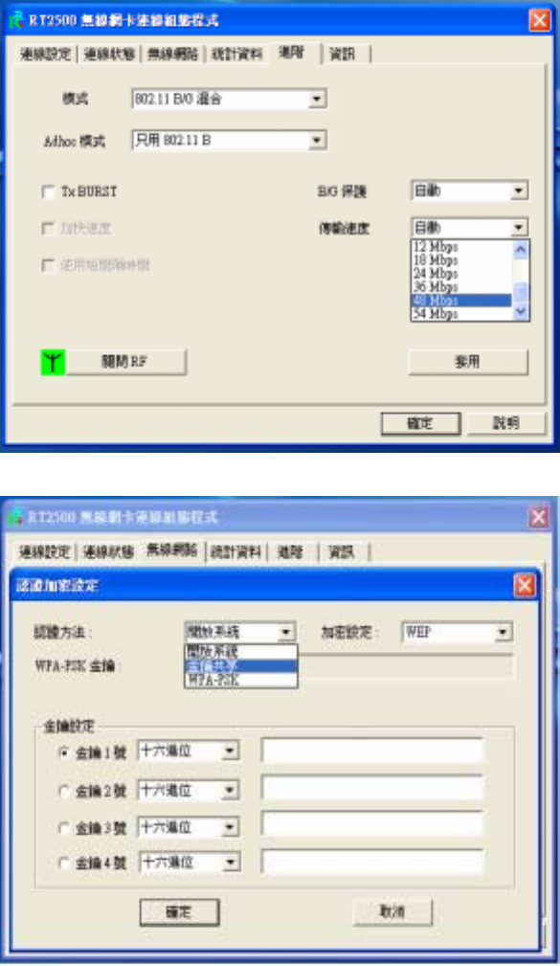Click the RT2500 app icon in top title bar
The width and height of the screenshot is (560, 966).
[x=16, y=20]
